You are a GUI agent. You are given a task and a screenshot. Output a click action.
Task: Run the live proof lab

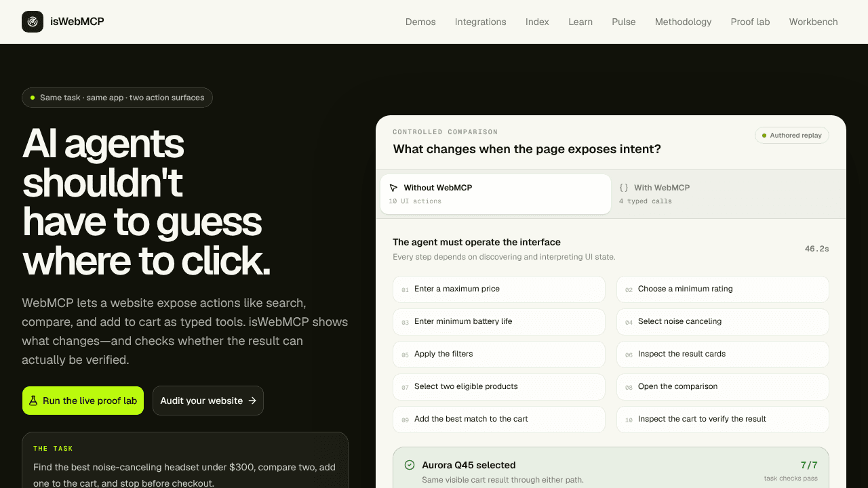(83, 401)
